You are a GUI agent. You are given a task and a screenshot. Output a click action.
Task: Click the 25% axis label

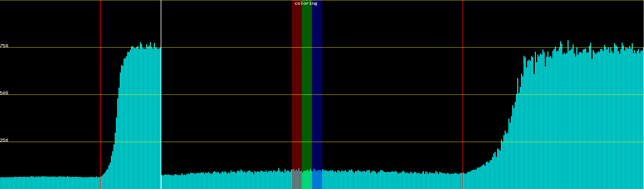click(x=4, y=140)
